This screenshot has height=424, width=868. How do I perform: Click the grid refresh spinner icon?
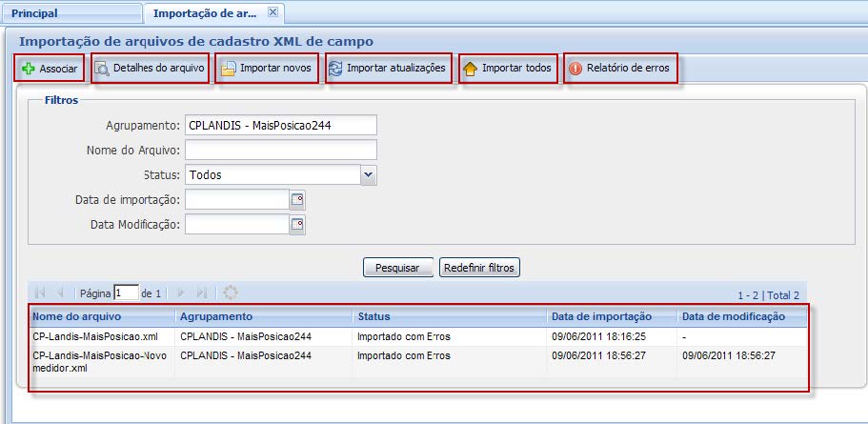coord(230,293)
